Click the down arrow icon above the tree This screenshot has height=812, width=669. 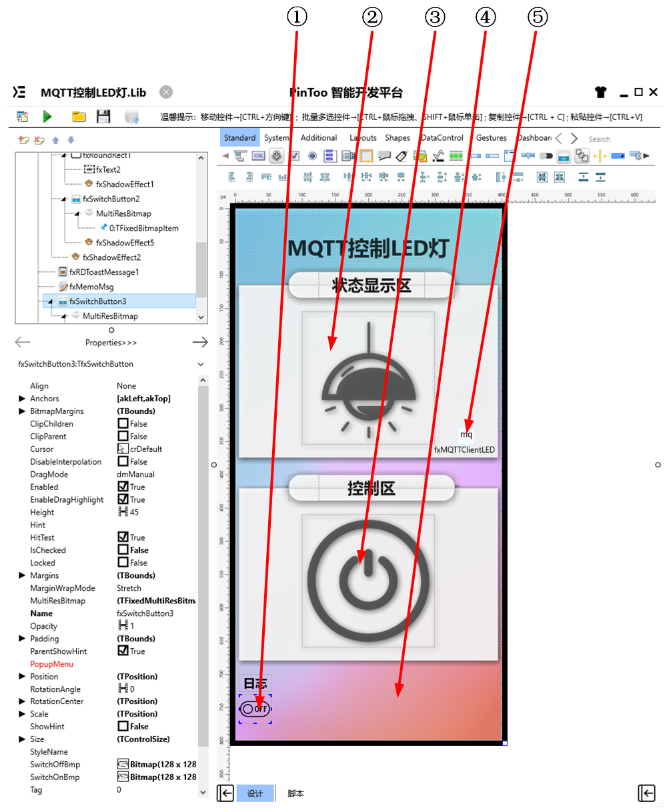coord(71,140)
